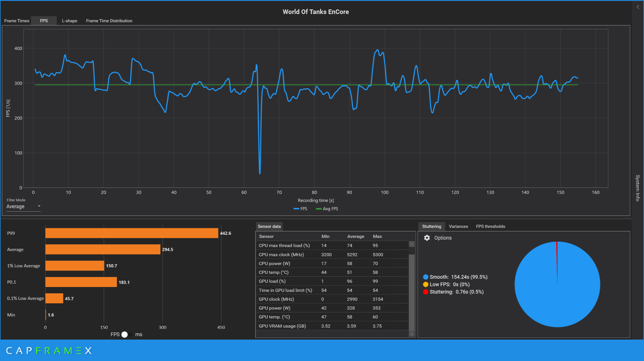Click red Stuttering legend dot
Screen dimensions: 644x361
(x=426, y=292)
